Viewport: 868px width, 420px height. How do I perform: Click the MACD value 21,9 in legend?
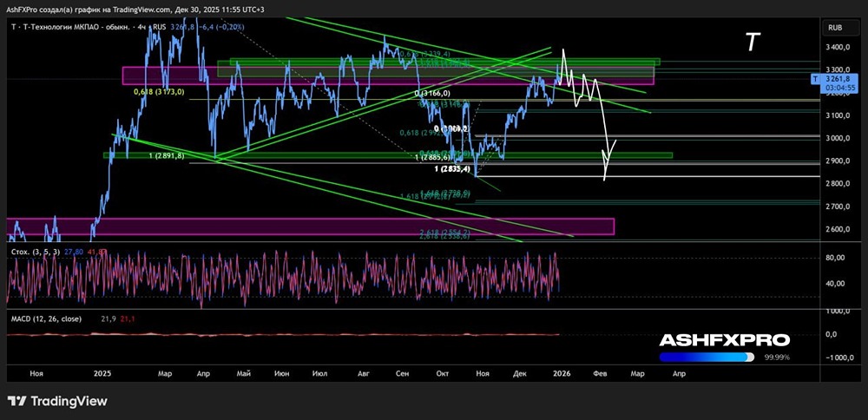[108, 318]
